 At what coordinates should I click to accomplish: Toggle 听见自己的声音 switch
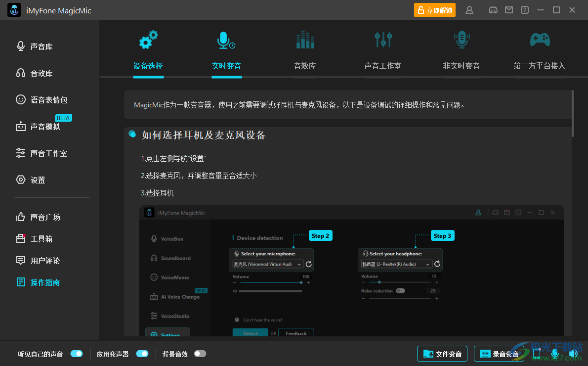pos(77,354)
